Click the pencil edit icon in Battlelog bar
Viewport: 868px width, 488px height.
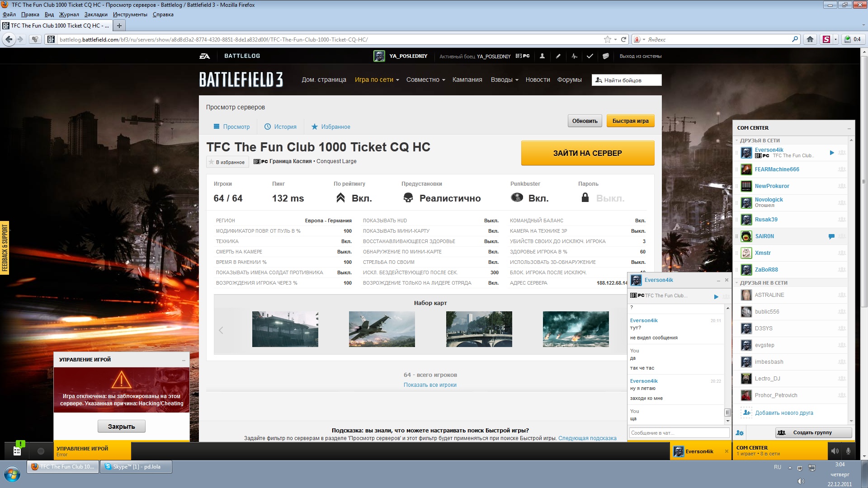tap(558, 56)
